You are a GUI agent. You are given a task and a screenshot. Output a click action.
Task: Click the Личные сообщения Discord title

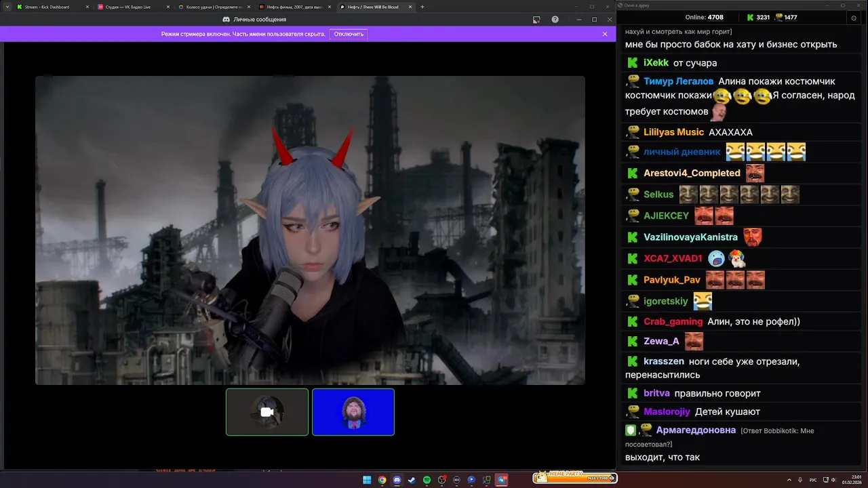[x=260, y=20]
